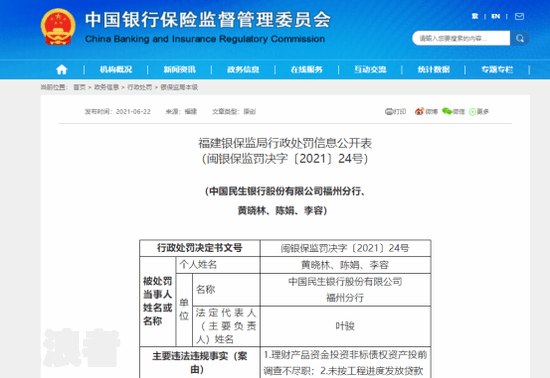This screenshot has width=550, height=378.
Task: Click bold line 中国民生银行股份有限公司福州分行、
Action: (x=285, y=191)
